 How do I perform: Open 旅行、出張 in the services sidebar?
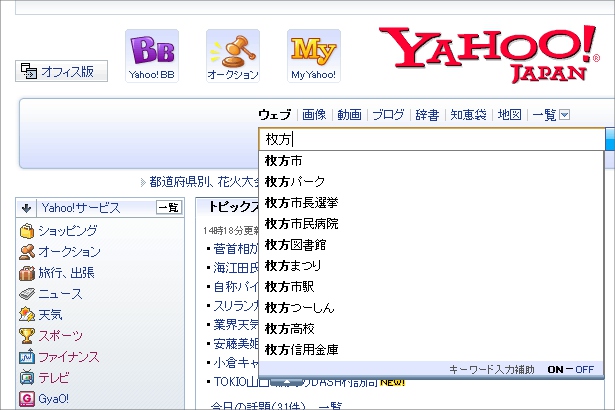tap(66, 273)
